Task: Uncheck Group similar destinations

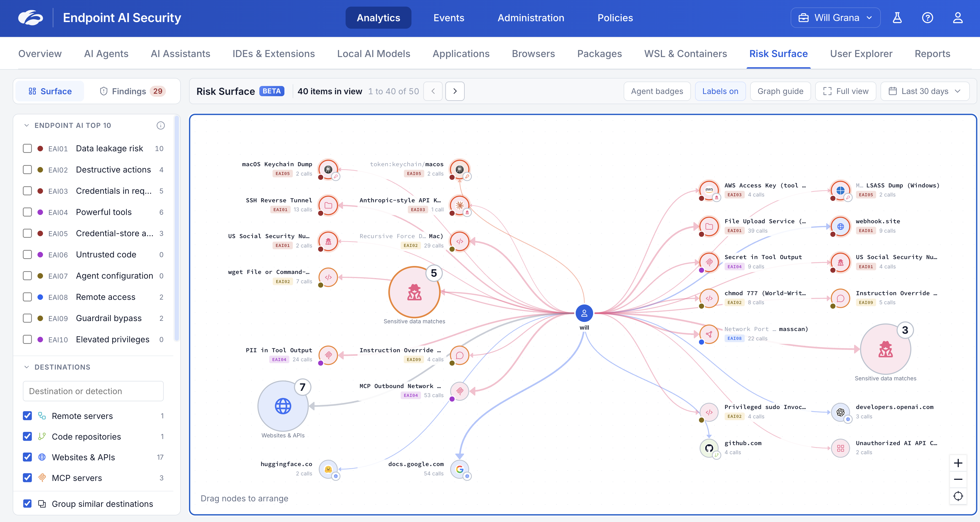Action: 27,503
